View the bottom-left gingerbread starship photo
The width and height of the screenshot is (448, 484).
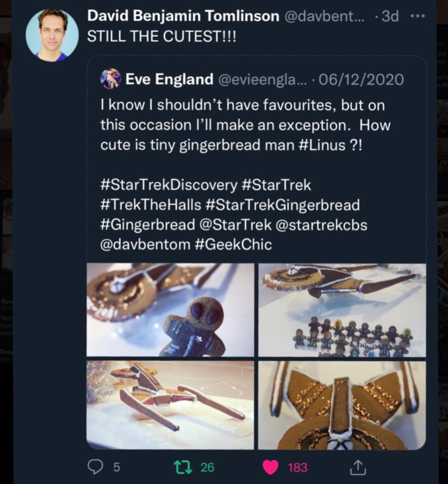(x=170, y=405)
